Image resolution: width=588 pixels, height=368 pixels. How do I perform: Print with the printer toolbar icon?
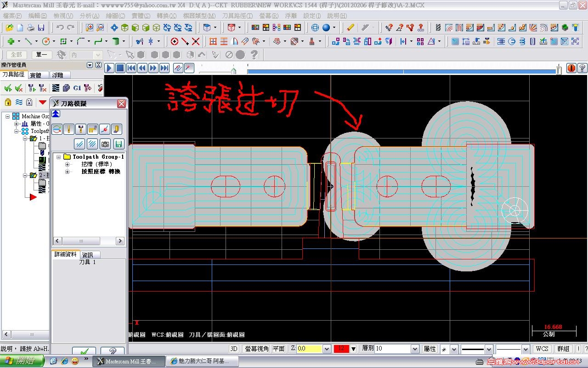coord(31,28)
